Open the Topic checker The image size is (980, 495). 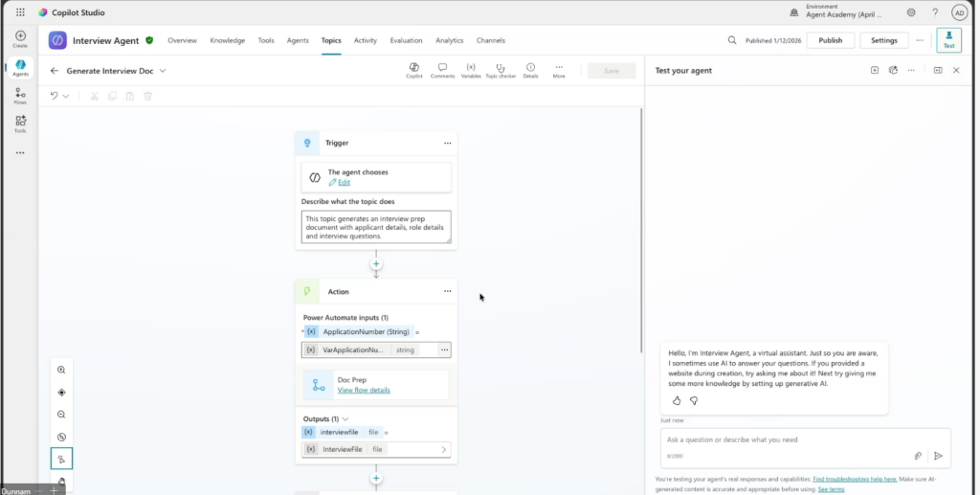click(x=500, y=70)
